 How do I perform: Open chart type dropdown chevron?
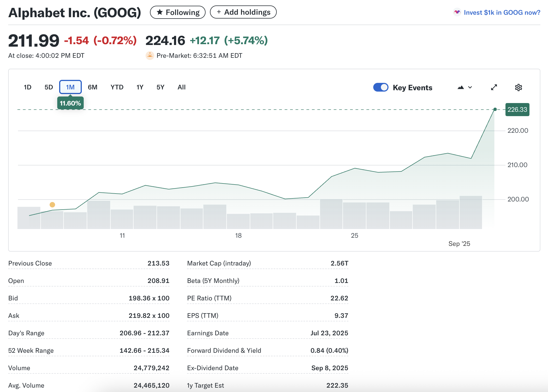click(x=470, y=88)
